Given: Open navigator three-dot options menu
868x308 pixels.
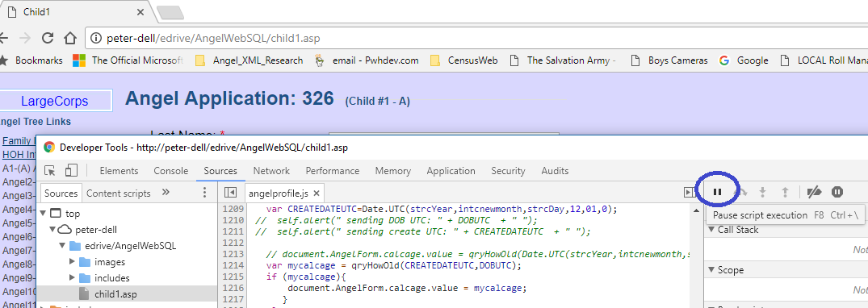Looking at the screenshot, I should tap(204, 193).
